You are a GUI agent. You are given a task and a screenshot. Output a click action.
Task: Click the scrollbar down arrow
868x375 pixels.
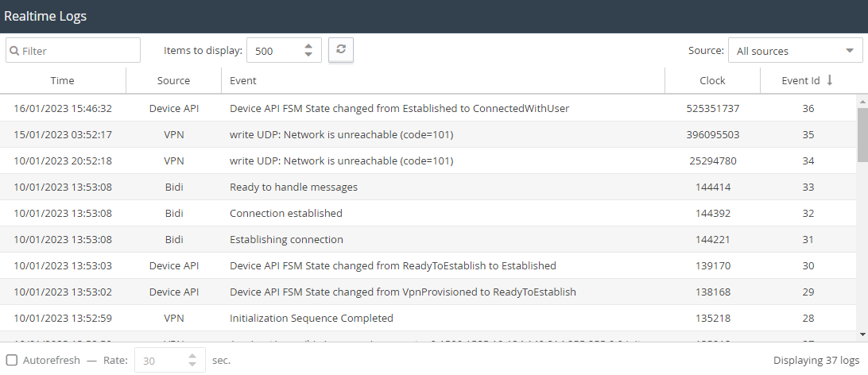tap(862, 334)
